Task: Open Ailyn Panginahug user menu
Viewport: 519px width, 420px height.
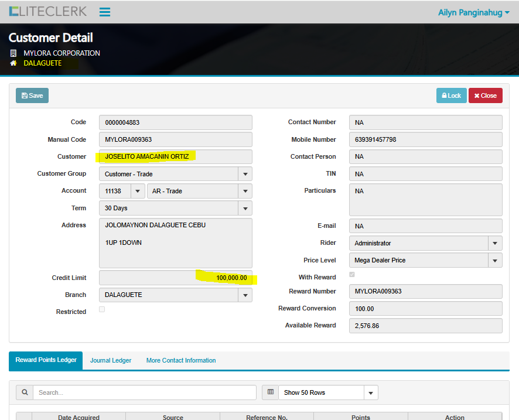Action: point(473,12)
